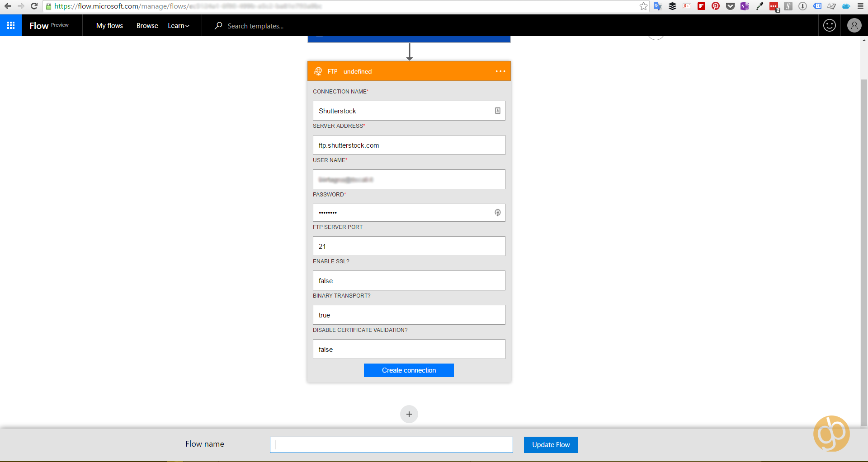This screenshot has width=868, height=462.
Task: Click the Google +1 extension
Action: coord(687,6)
